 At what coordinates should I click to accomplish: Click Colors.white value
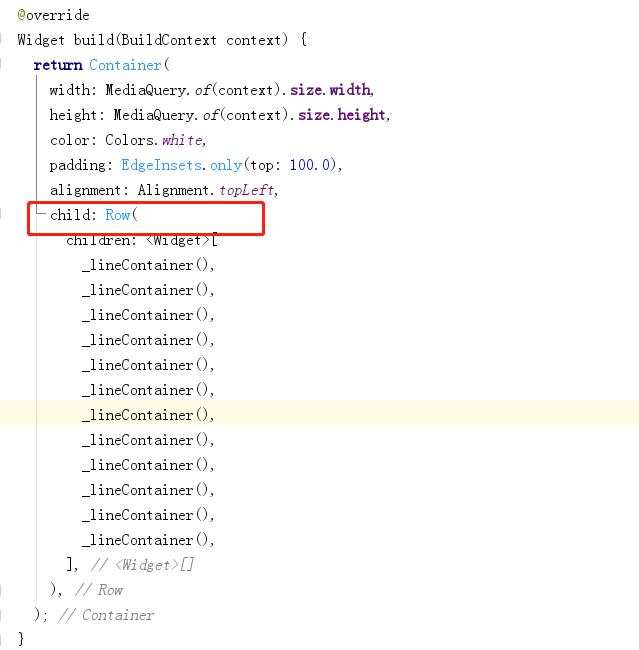pyautogui.click(x=154, y=140)
